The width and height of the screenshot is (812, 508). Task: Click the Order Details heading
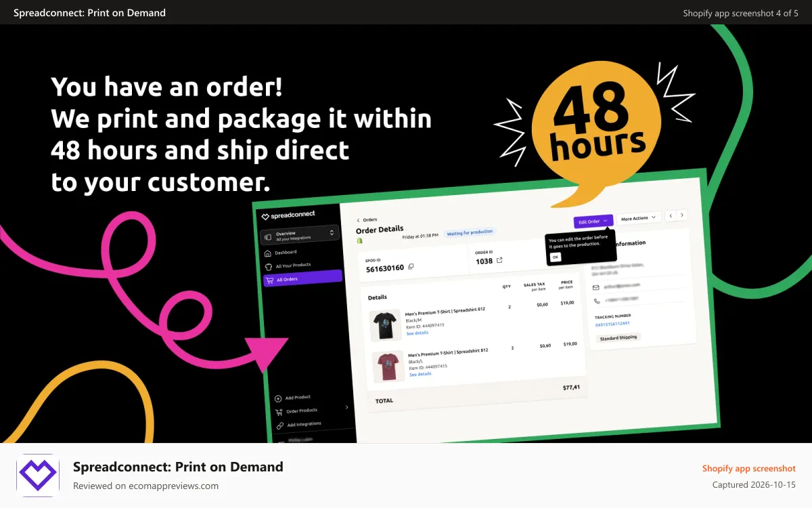click(380, 230)
